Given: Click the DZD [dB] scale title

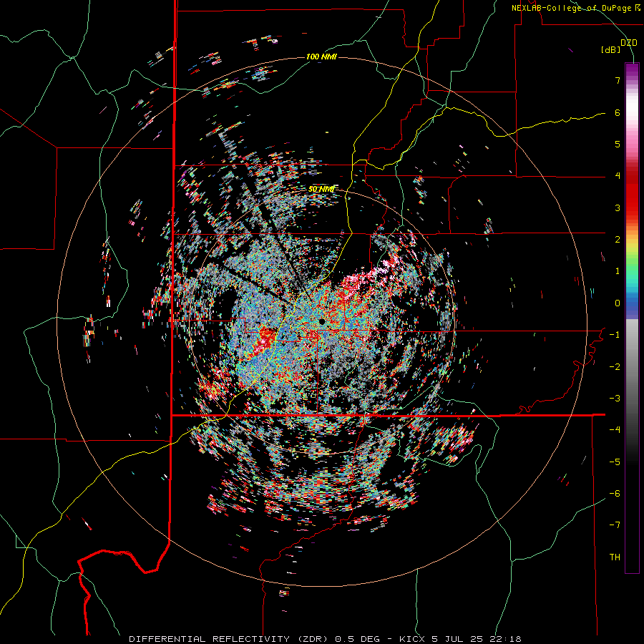Looking at the screenshot, I should pyautogui.click(x=620, y=46).
